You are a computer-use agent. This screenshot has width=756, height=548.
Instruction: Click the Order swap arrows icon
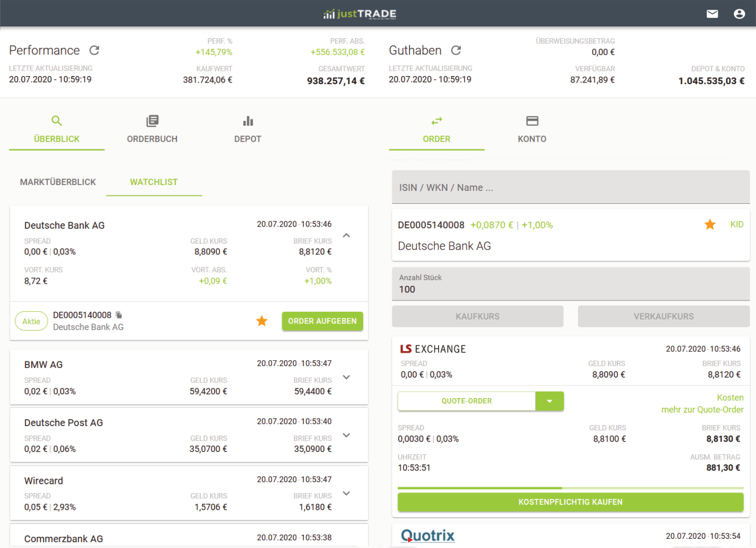(x=437, y=121)
